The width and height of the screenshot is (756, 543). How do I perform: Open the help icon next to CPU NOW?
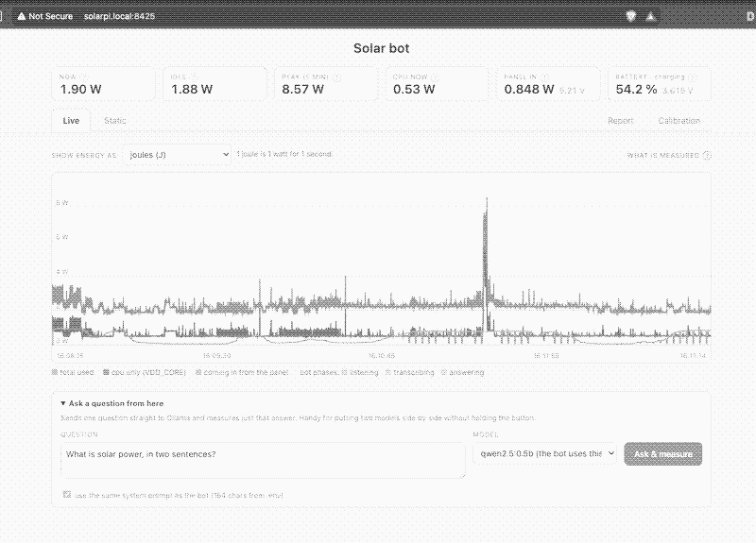[435, 77]
